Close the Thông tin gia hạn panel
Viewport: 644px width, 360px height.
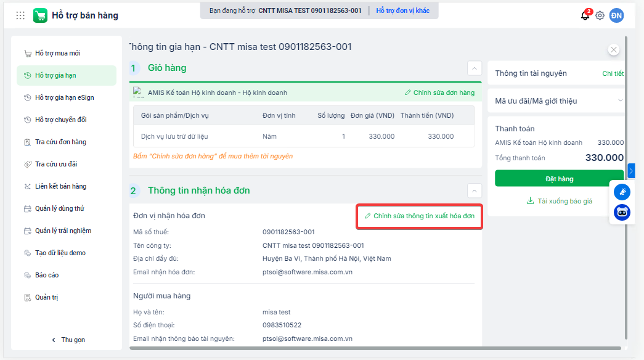pyautogui.click(x=614, y=50)
